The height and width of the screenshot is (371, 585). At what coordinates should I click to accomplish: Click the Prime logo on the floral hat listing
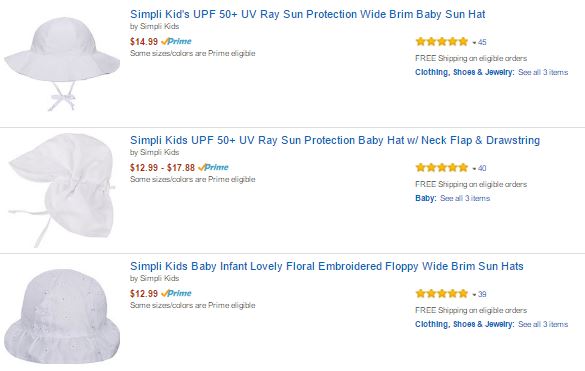(x=176, y=293)
